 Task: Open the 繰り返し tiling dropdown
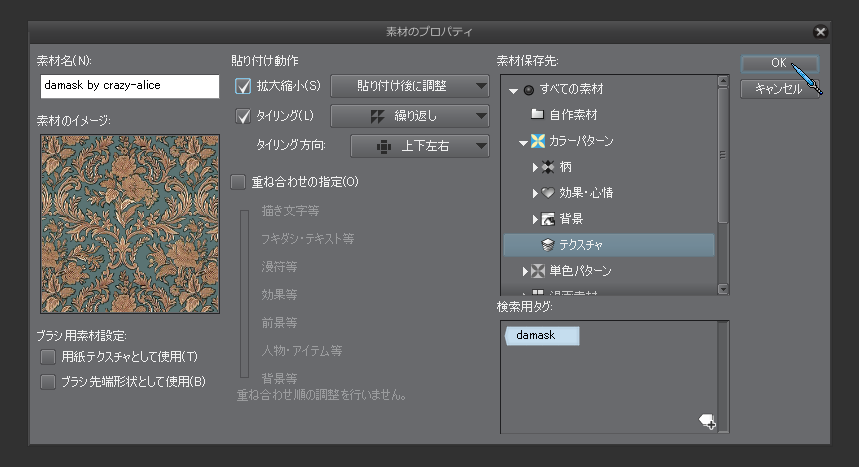[409, 116]
